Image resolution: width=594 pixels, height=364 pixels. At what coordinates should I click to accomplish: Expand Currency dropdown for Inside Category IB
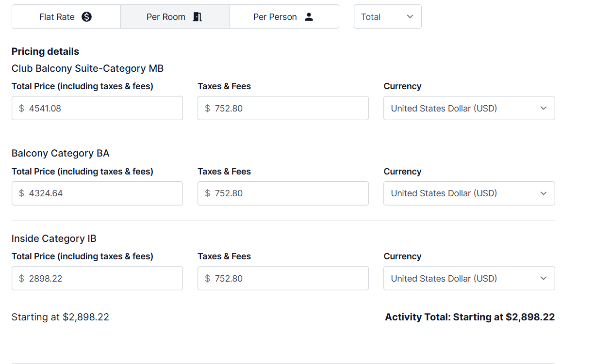pyautogui.click(x=469, y=278)
